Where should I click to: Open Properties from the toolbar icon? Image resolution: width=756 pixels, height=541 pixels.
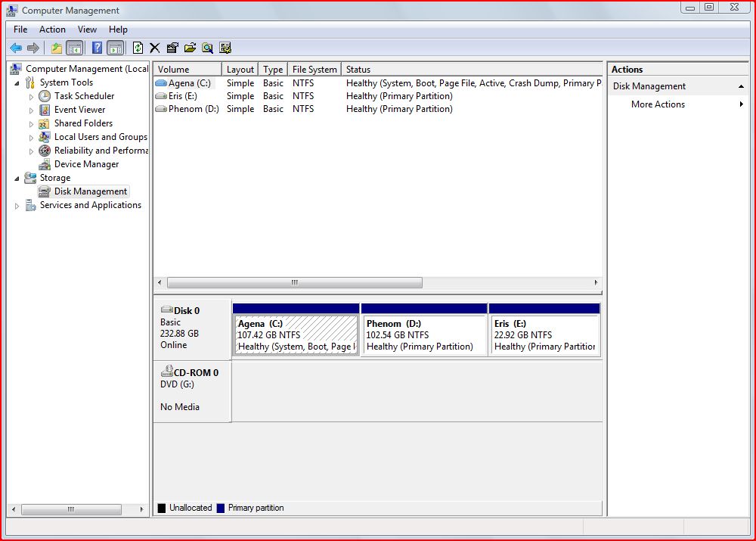pyautogui.click(x=172, y=48)
